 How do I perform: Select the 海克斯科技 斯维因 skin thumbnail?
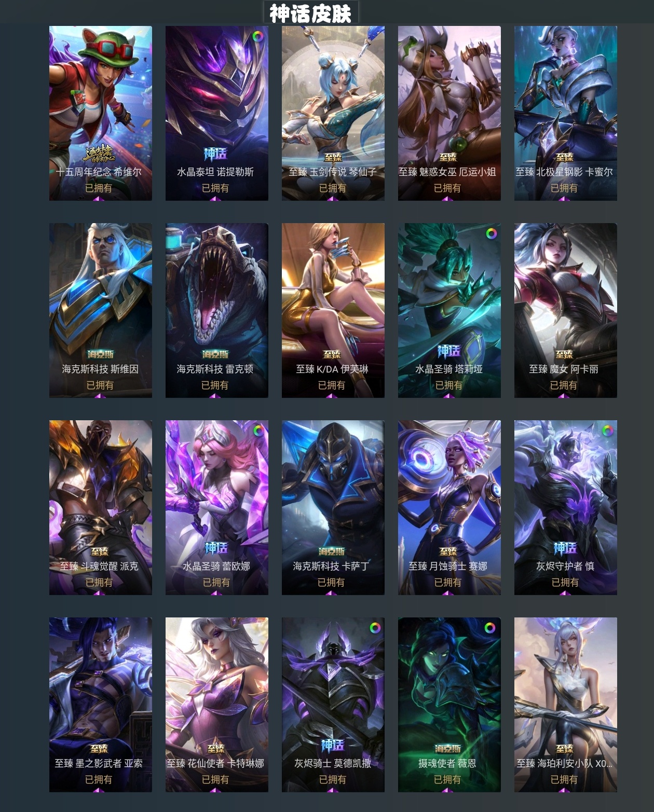[101, 310]
